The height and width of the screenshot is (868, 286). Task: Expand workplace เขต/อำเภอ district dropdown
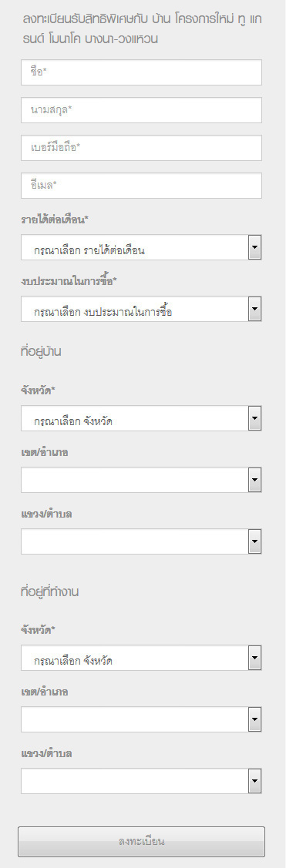(141, 719)
